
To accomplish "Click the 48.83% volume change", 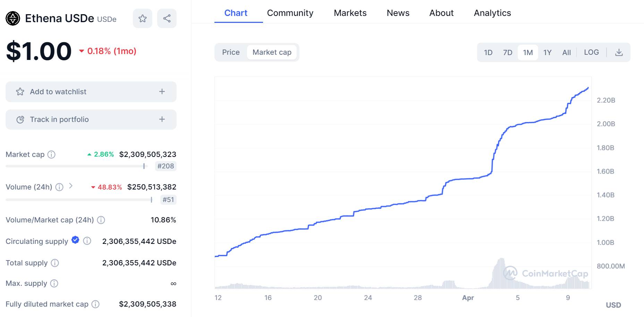I will click(107, 187).
